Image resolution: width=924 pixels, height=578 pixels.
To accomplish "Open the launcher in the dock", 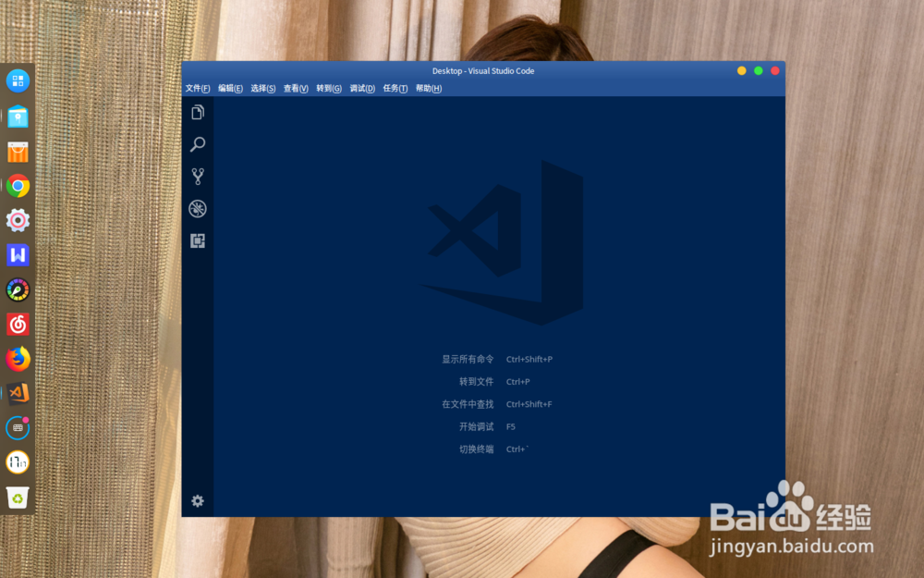I will [18, 80].
